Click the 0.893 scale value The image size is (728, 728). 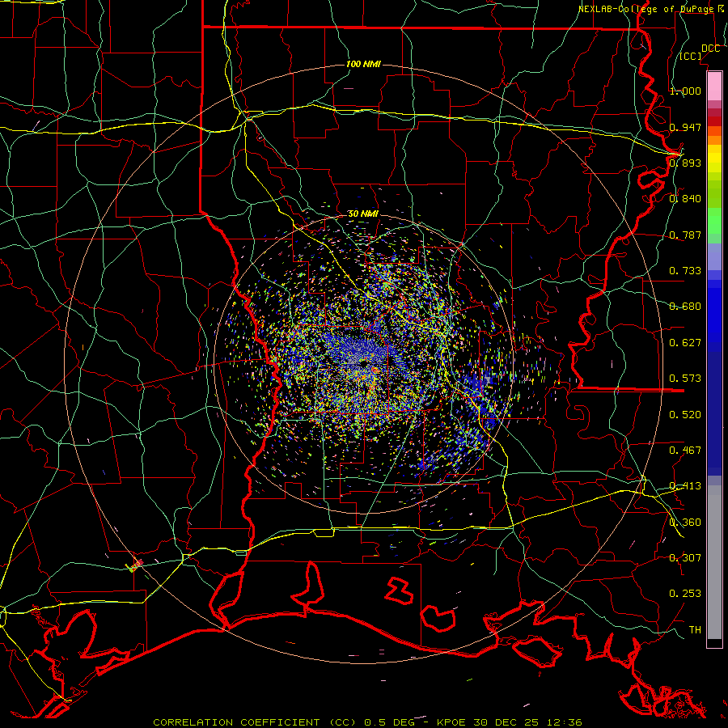click(x=685, y=163)
